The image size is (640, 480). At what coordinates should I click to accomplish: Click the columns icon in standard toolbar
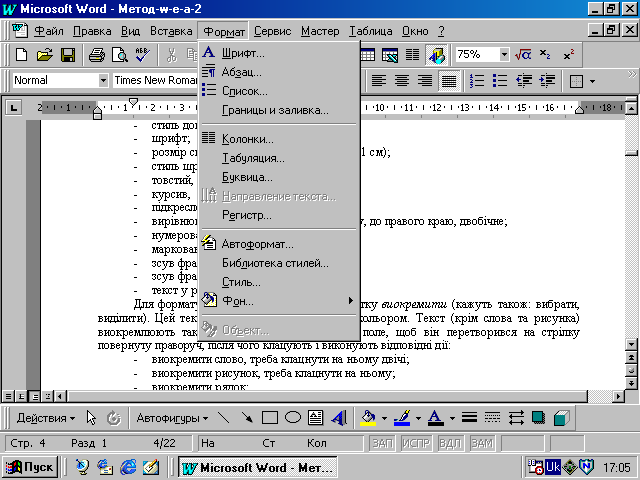pyautogui.click(x=413, y=54)
